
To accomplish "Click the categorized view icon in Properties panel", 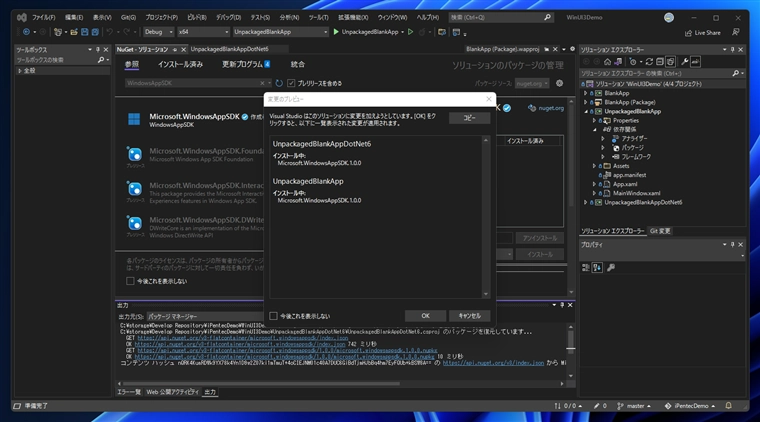I will pos(586,267).
